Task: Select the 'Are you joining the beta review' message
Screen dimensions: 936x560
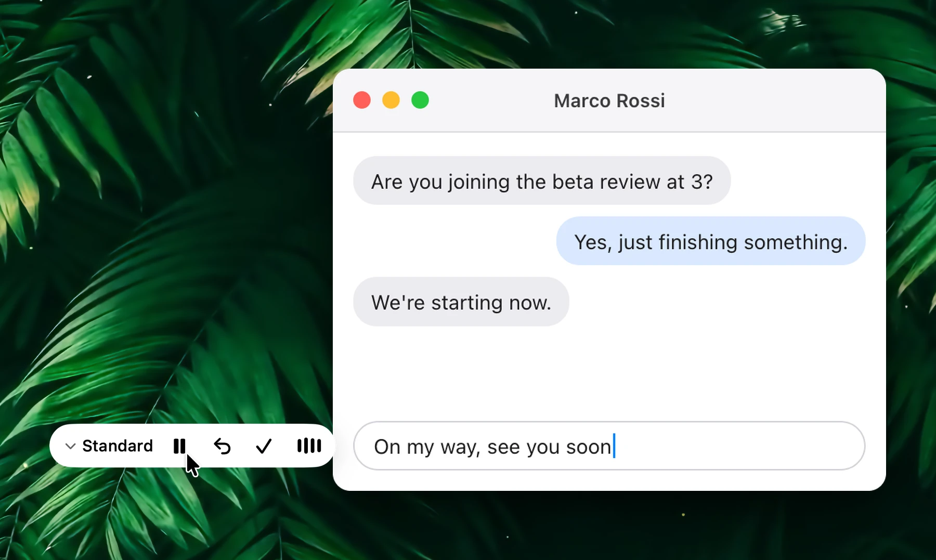Action: (x=542, y=181)
